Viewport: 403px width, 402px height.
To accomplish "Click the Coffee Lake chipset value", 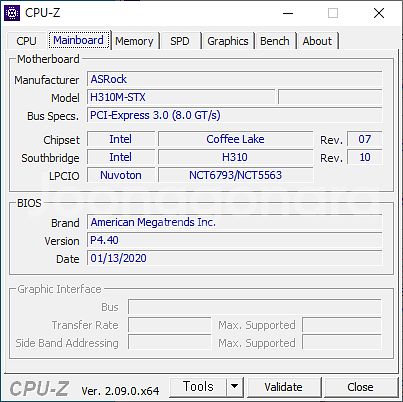I will click(235, 139).
